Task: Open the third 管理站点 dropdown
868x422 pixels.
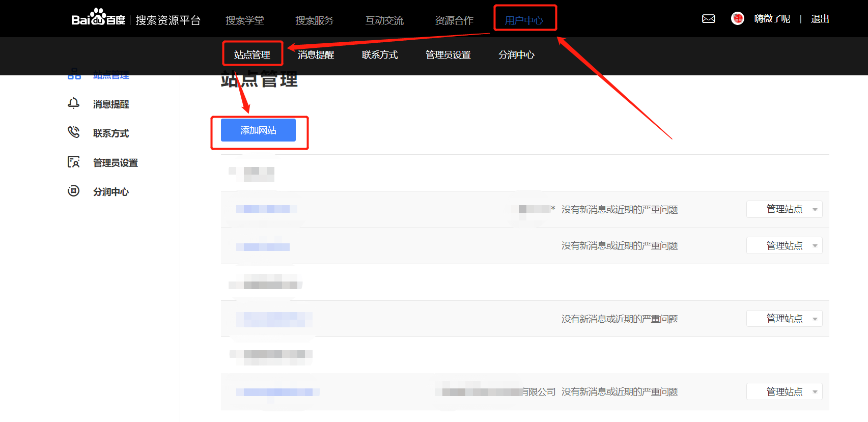Action: 784,319
